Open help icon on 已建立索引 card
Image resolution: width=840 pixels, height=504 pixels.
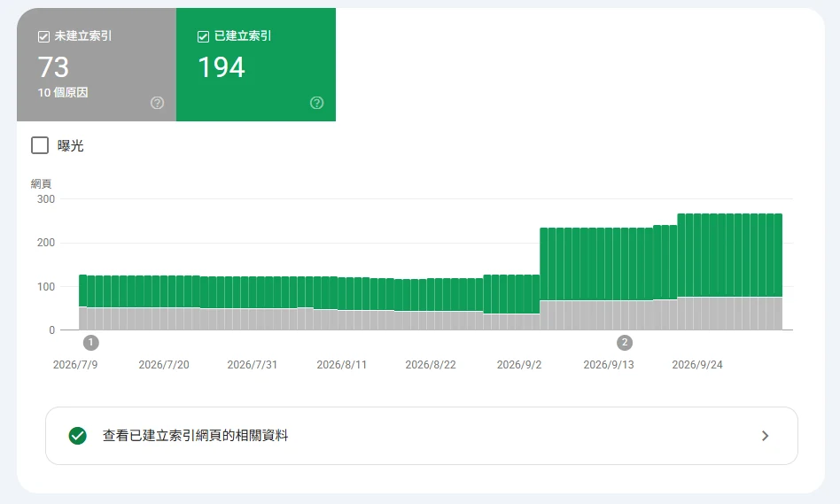click(316, 103)
